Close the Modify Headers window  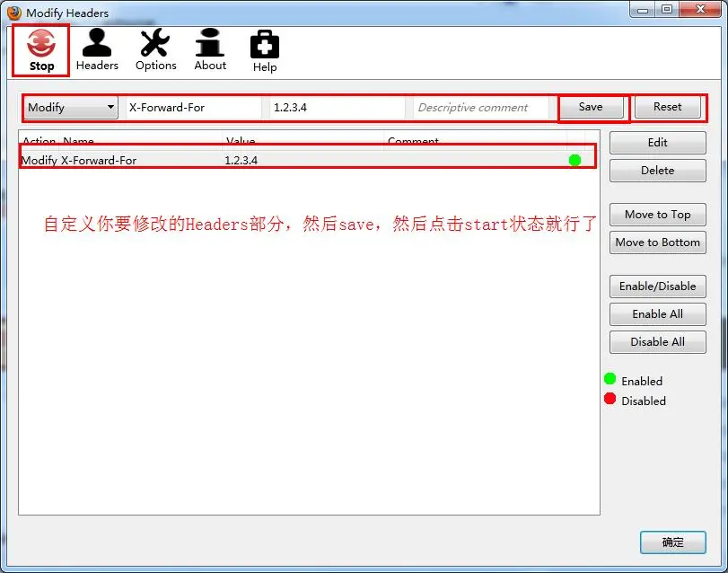tap(700, 9)
